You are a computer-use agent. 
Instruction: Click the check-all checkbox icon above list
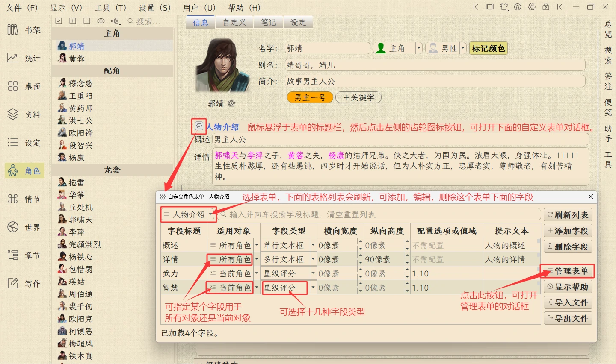coord(59,21)
